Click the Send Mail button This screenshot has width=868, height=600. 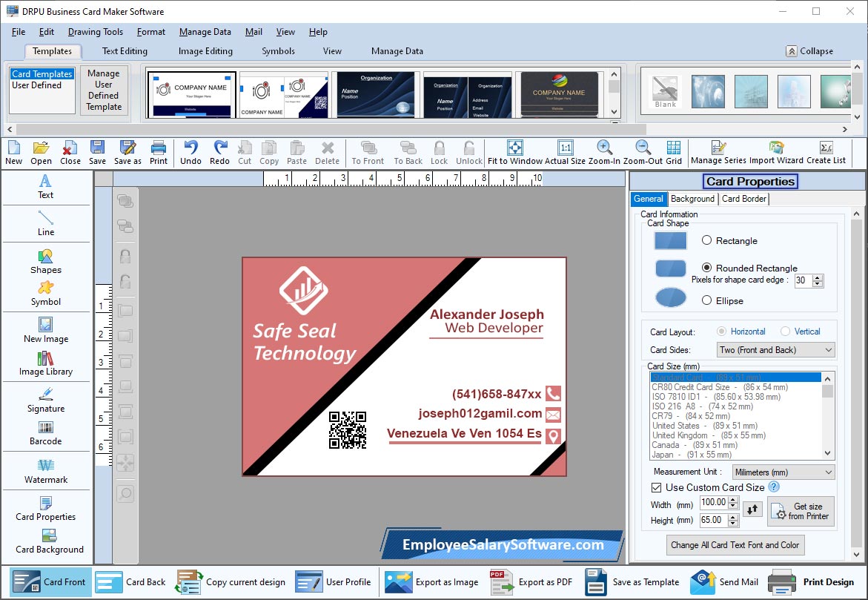click(725, 581)
